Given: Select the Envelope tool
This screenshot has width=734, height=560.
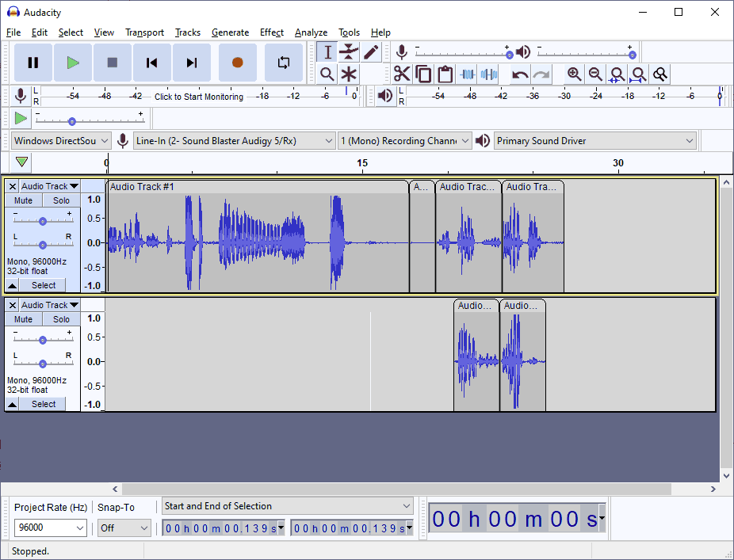Looking at the screenshot, I should point(349,52).
